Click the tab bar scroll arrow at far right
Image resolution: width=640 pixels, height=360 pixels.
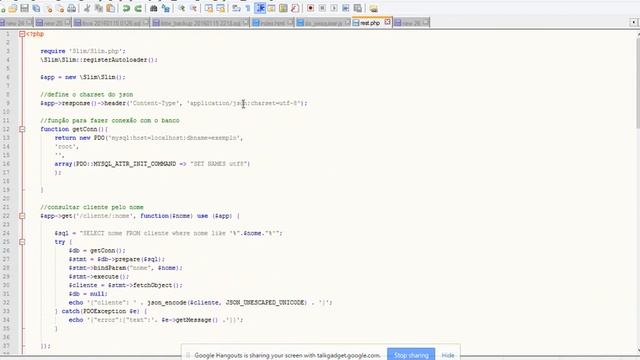633,22
